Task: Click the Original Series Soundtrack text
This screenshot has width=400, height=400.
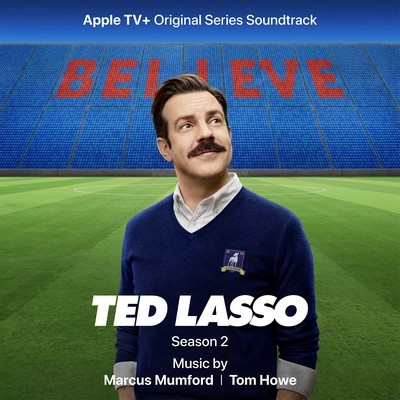Action: coord(235,21)
